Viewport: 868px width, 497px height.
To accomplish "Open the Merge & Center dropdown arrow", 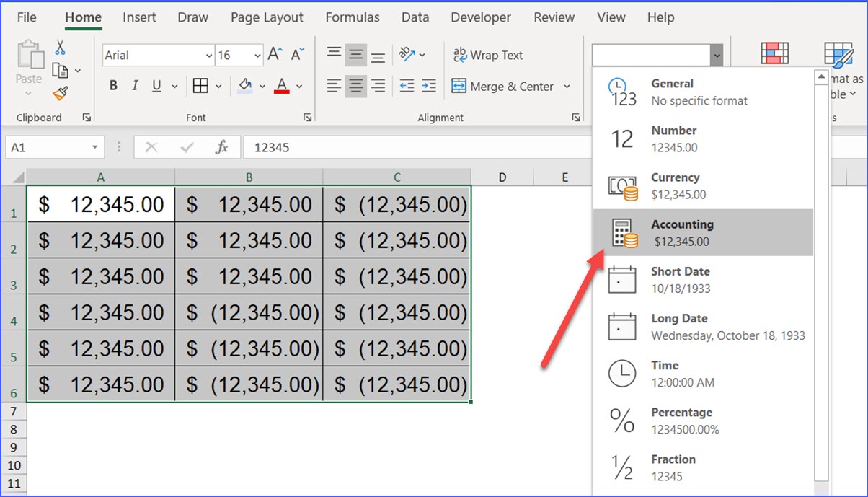I will (568, 86).
